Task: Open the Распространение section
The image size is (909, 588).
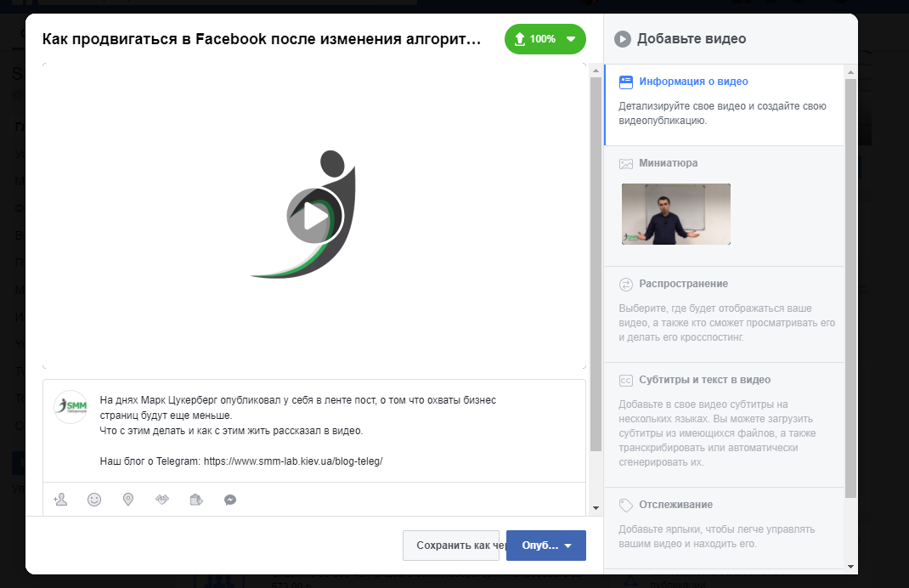Action: 724,314
